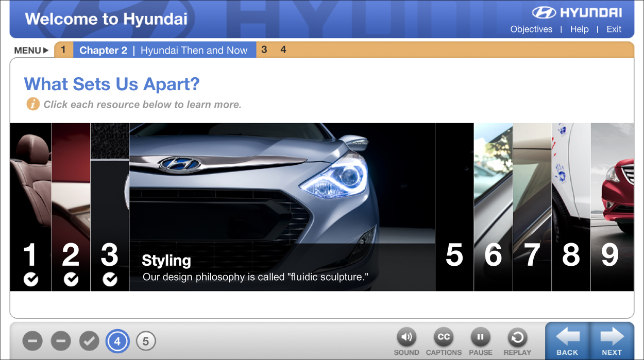Click the Hyundai logo in header

(x=577, y=13)
